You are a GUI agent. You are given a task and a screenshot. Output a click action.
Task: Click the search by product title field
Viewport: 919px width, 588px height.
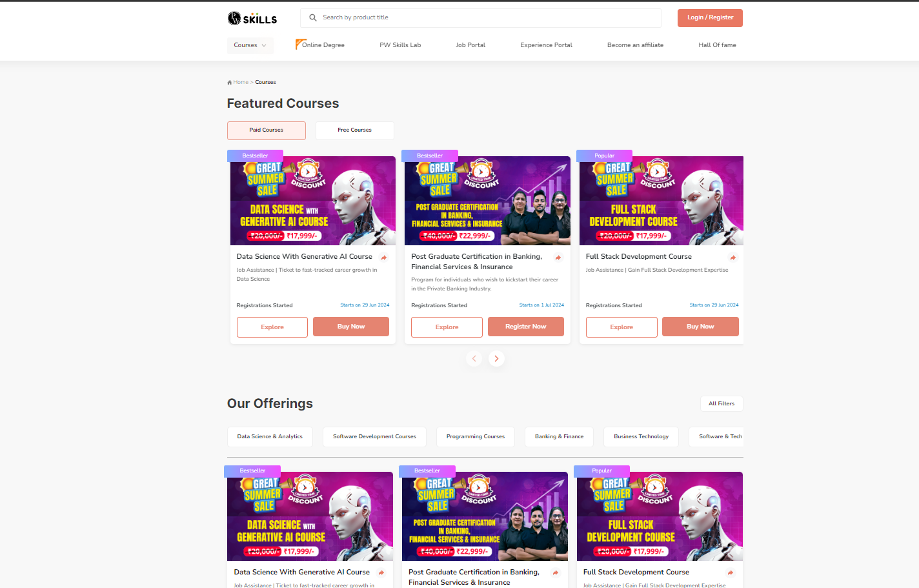click(481, 18)
